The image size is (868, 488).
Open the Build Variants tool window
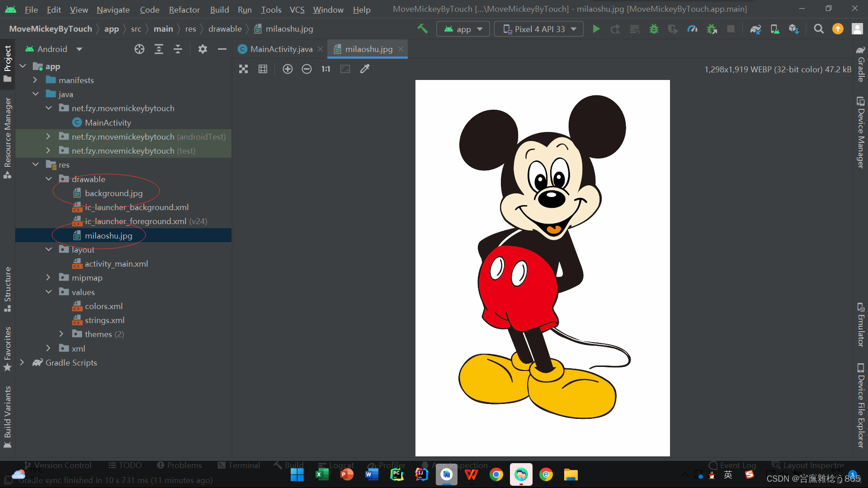click(x=7, y=417)
